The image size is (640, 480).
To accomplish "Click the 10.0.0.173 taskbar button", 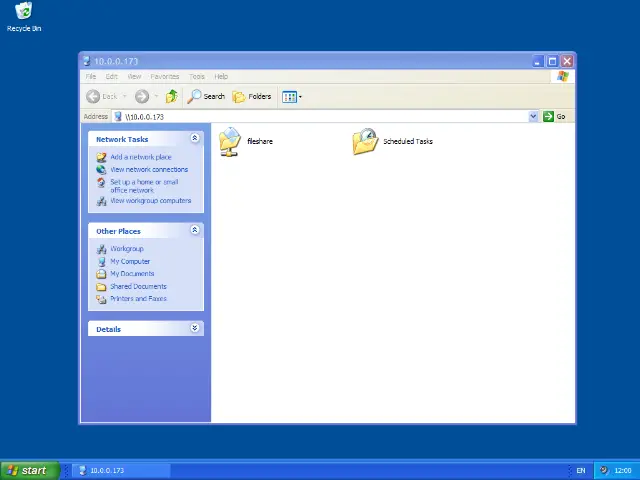I will [121, 470].
